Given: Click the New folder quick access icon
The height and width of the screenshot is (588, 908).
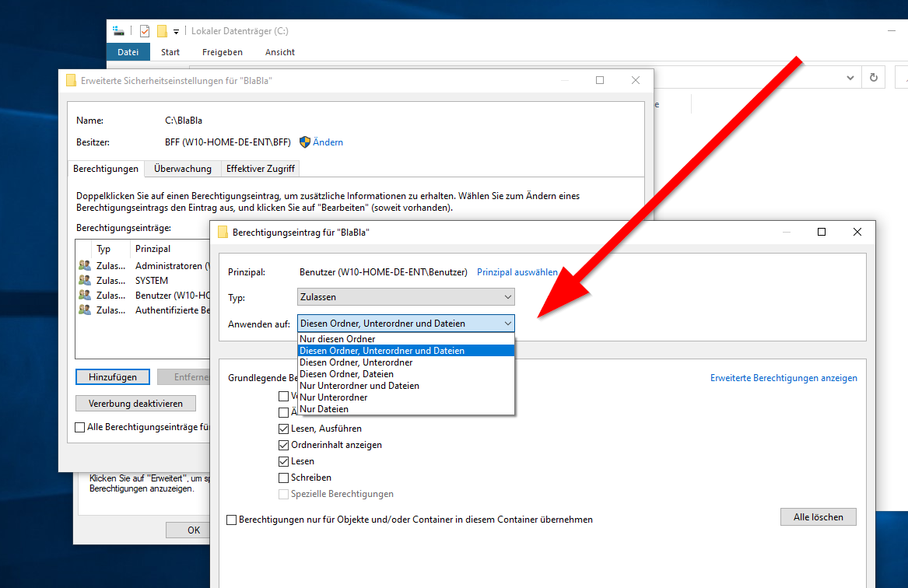Looking at the screenshot, I should click(x=162, y=31).
